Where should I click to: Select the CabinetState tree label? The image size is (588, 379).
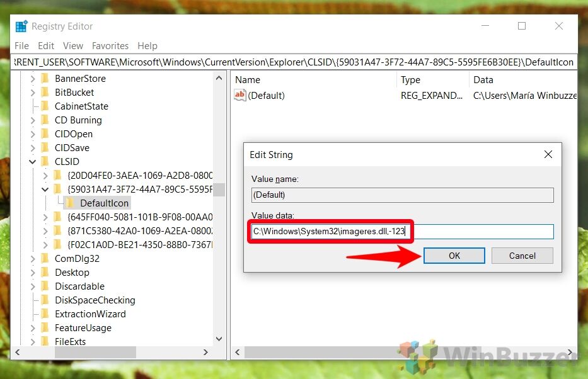point(81,106)
